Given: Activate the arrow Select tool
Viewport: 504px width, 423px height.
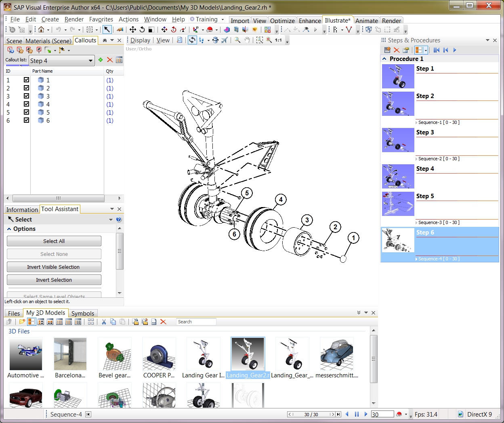Looking at the screenshot, I should click(x=107, y=29).
